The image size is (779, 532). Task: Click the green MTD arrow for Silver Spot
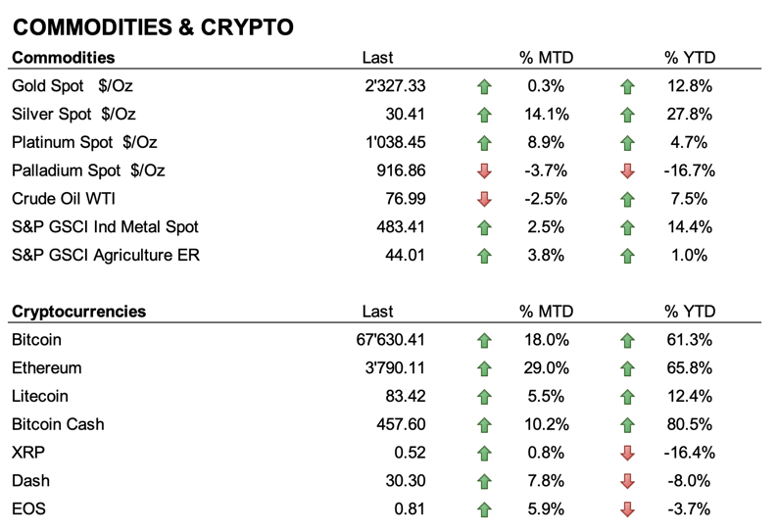(483, 115)
